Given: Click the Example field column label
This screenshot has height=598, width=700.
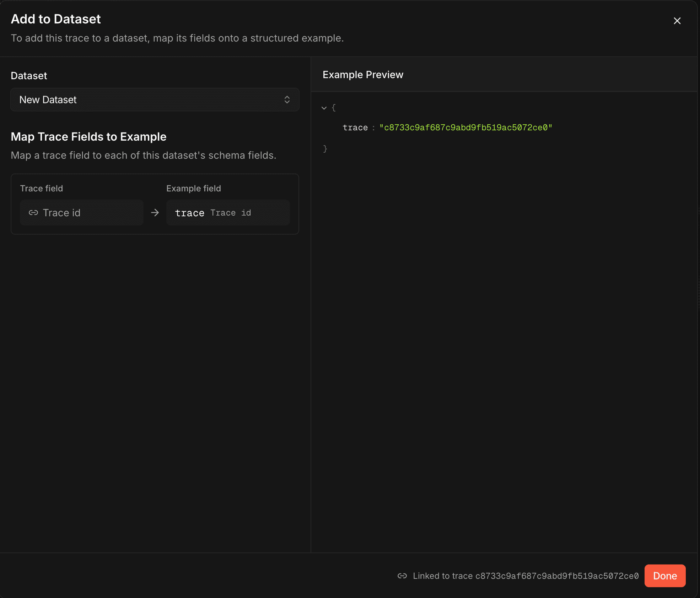Looking at the screenshot, I should point(194,189).
